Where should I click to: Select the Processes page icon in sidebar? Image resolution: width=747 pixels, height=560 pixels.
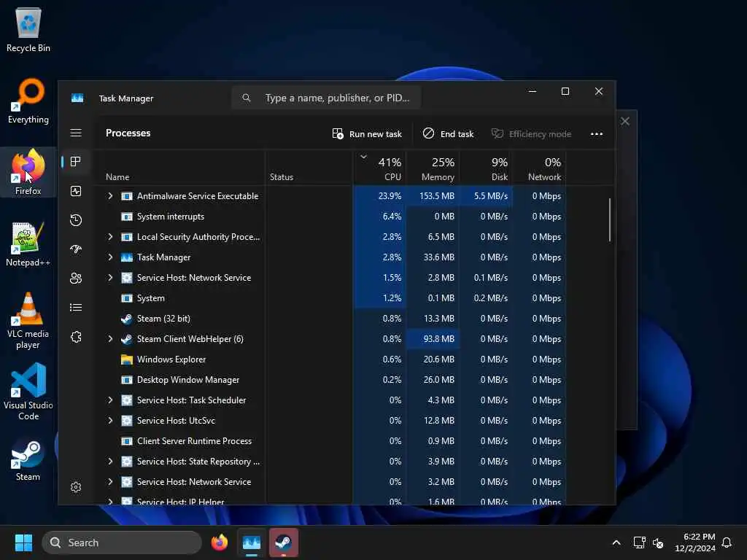click(x=76, y=162)
